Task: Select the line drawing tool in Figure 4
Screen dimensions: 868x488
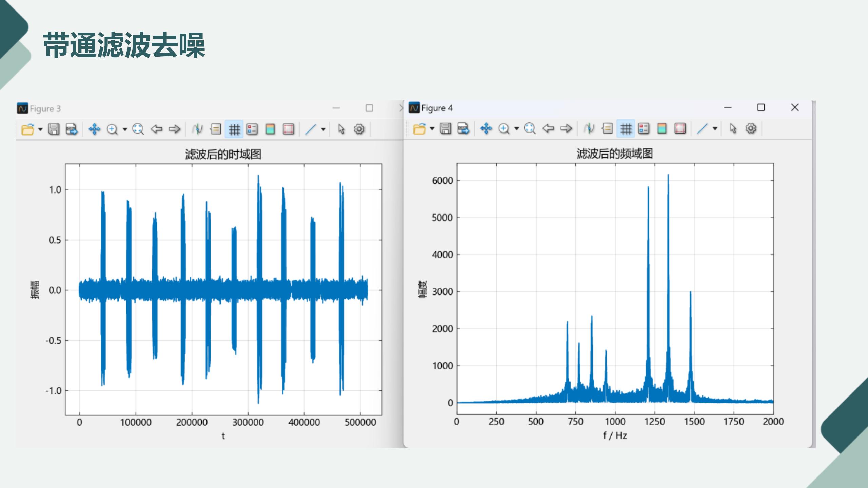Action: tap(702, 128)
